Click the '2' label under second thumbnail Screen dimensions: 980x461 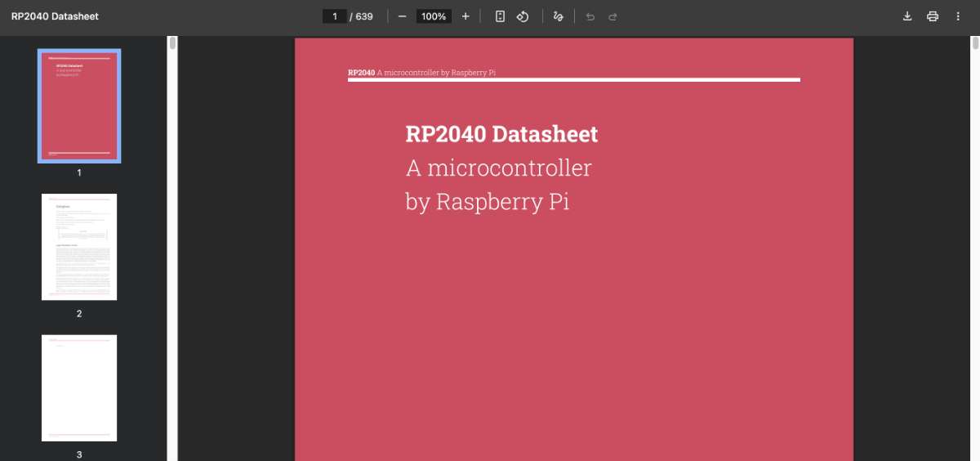coord(79,313)
